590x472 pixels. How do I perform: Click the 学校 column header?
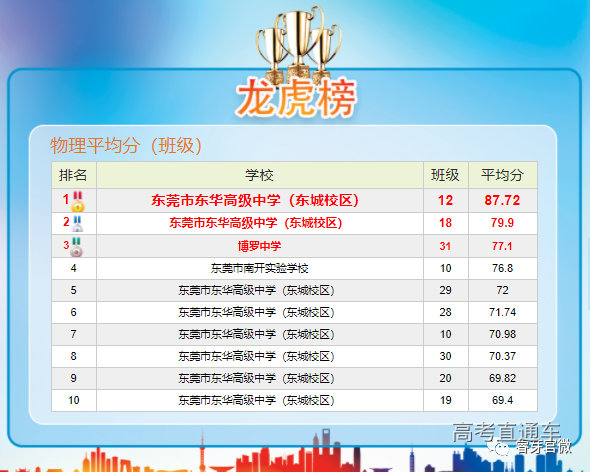point(259,175)
